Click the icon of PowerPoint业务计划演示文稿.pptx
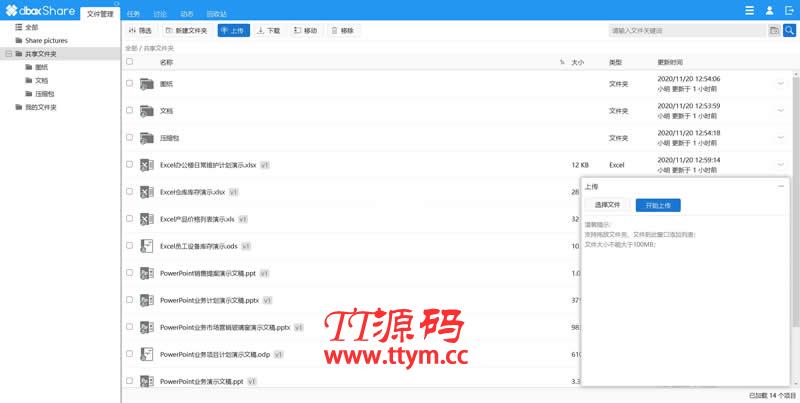 click(x=147, y=300)
